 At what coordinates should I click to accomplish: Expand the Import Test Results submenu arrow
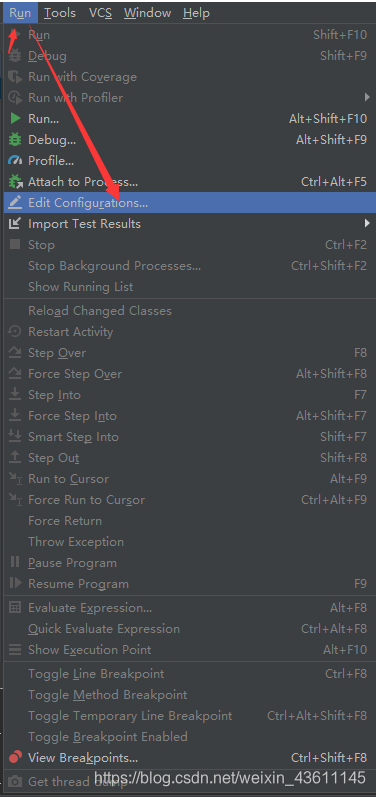click(367, 223)
